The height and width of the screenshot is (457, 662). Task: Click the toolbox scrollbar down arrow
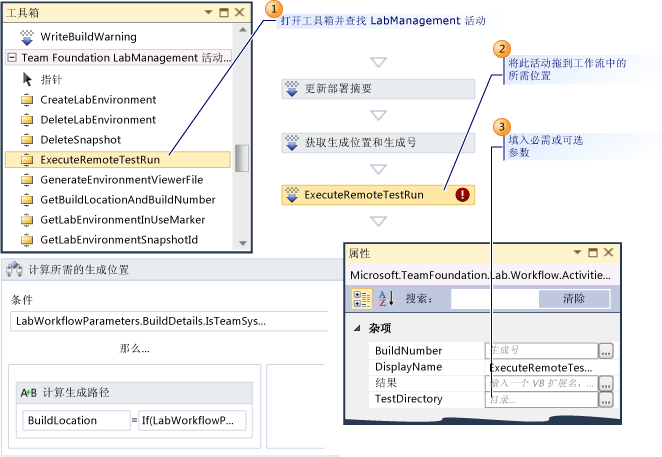click(242, 243)
